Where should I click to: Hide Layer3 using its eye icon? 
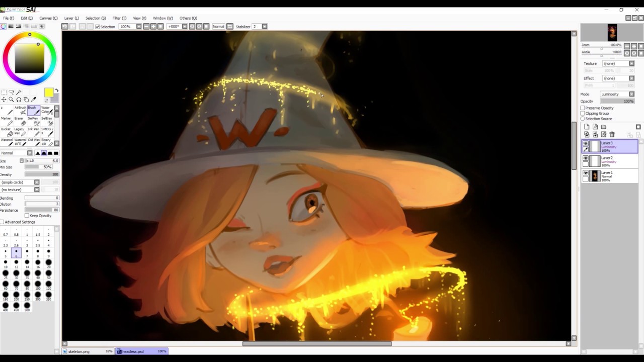[586, 143]
